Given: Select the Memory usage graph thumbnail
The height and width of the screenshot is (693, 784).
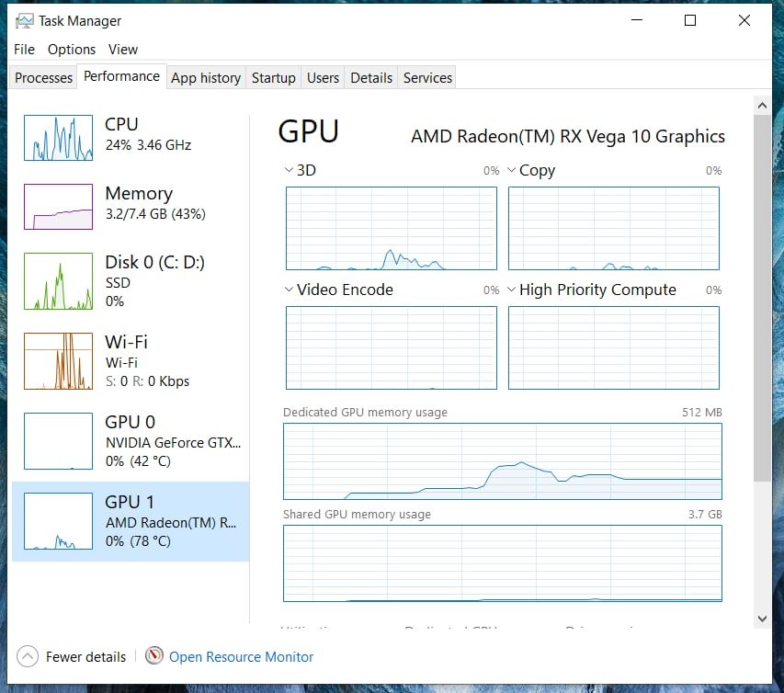Looking at the screenshot, I should (58, 207).
